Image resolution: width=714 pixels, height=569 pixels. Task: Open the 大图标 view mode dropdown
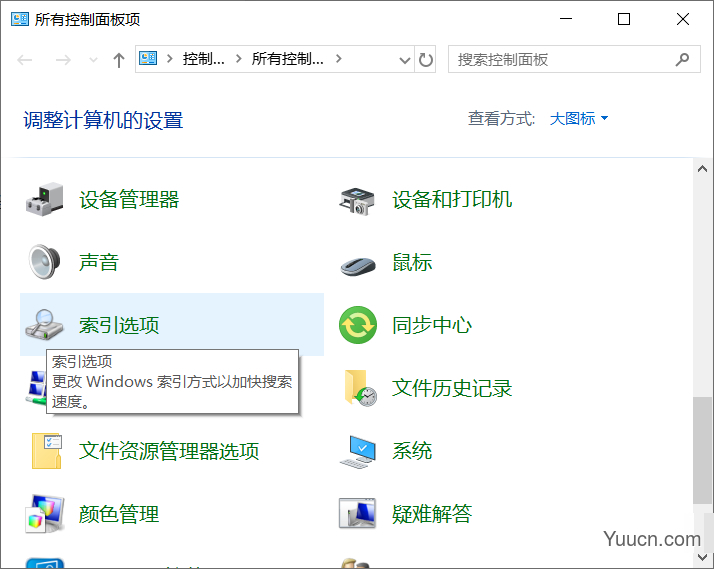pyautogui.click(x=579, y=118)
